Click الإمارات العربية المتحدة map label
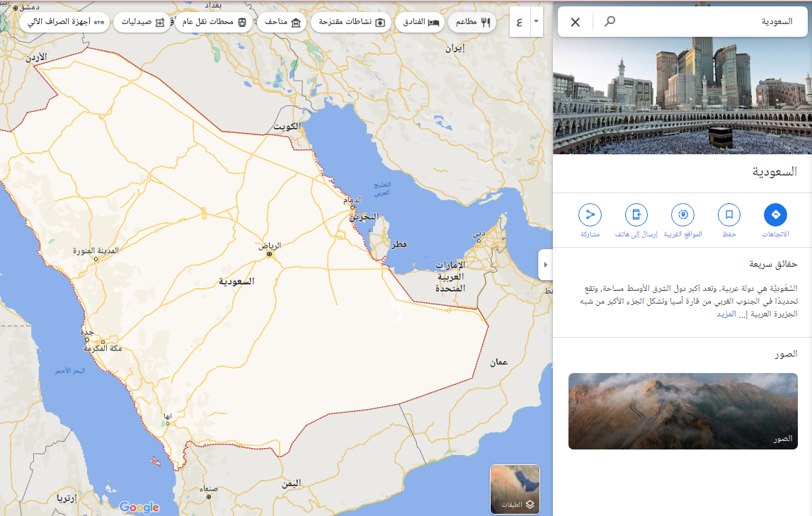The image size is (812, 516). pos(450,276)
